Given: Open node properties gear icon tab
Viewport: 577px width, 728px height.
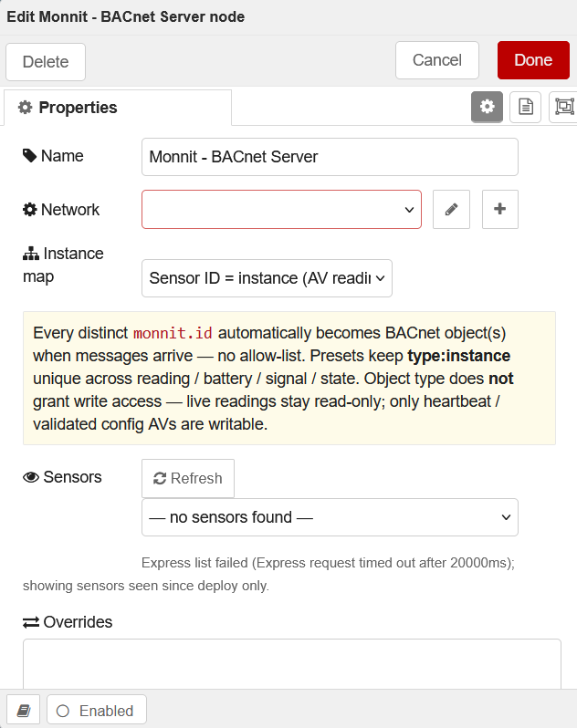Looking at the screenshot, I should (x=487, y=108).
